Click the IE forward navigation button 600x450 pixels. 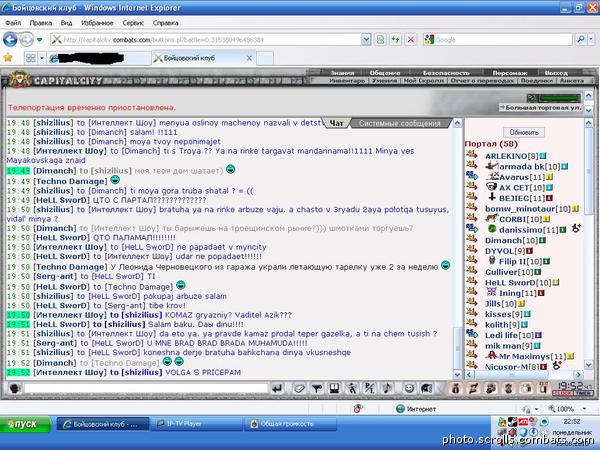coord(26,39)
